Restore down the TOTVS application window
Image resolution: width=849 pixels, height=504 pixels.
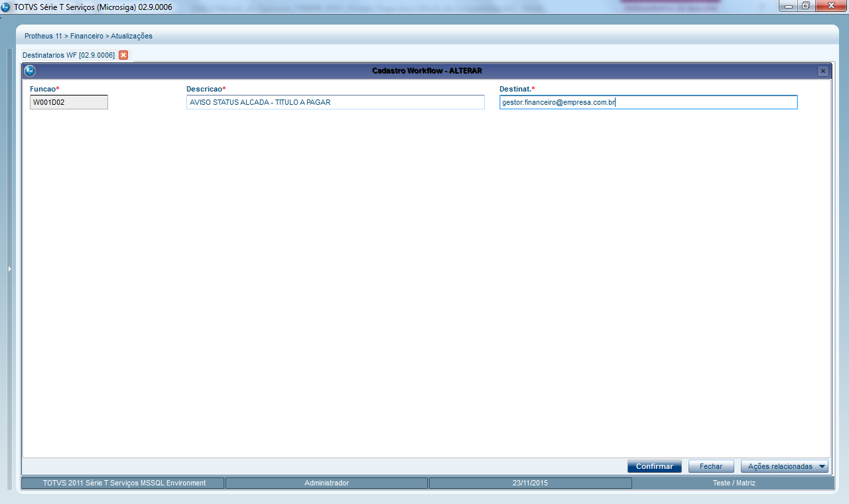[x=805, y=6]
